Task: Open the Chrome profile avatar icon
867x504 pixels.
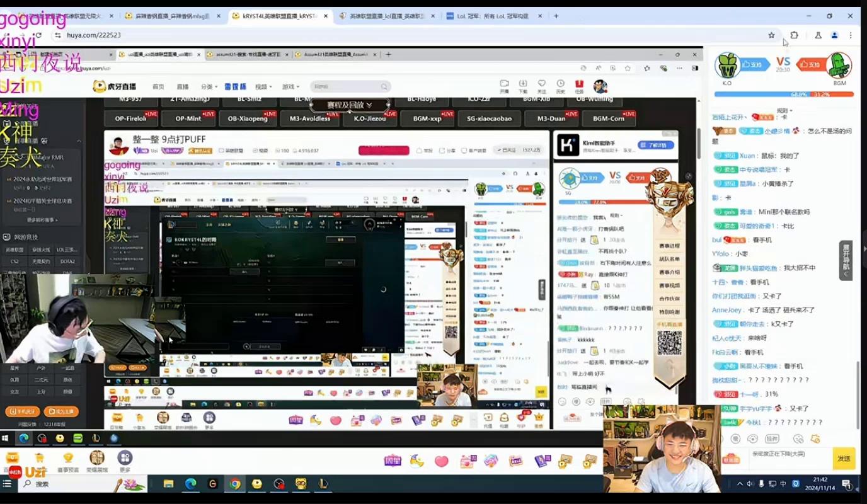Action: (x=834, y=35)
